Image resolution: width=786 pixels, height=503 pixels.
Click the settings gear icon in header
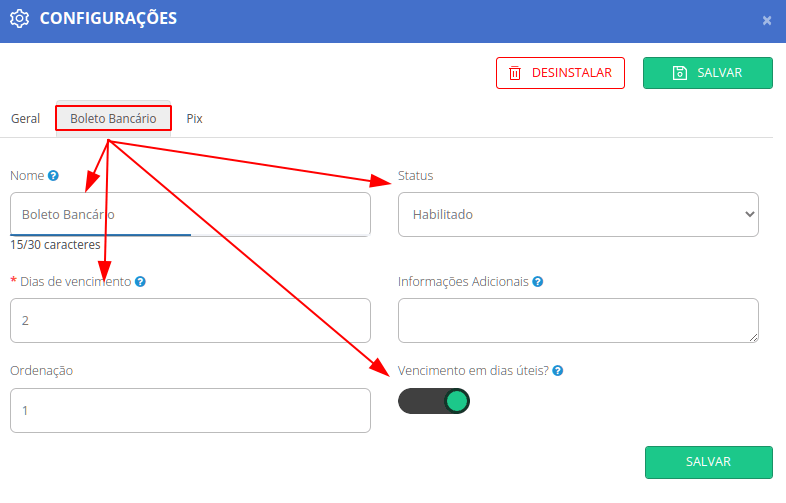(x=20, y=19)
